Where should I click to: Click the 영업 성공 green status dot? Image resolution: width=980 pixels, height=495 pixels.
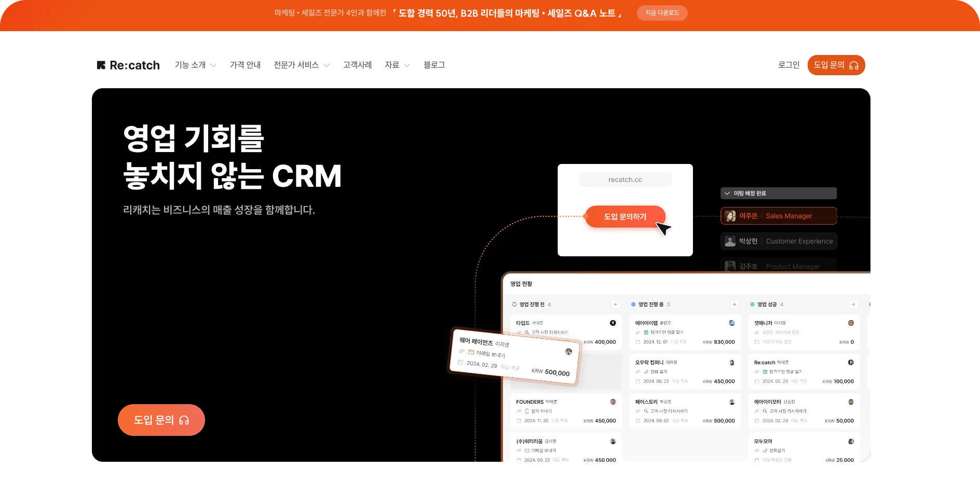(752, 305)
